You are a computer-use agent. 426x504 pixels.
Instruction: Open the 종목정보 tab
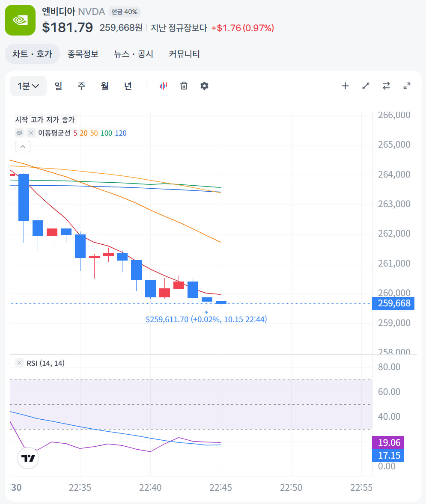tap(83, 54)
